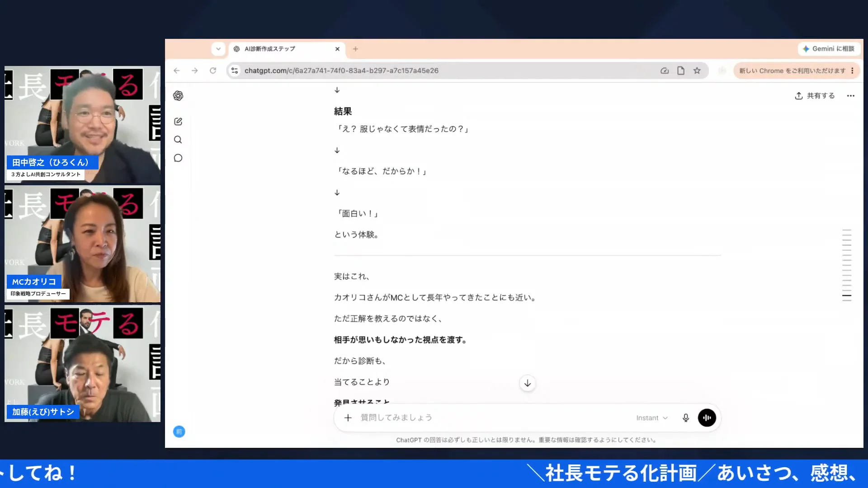Screen dimensions: 868x488
Task: Open the Chrome three-dot menu
Action: [853, 70]
